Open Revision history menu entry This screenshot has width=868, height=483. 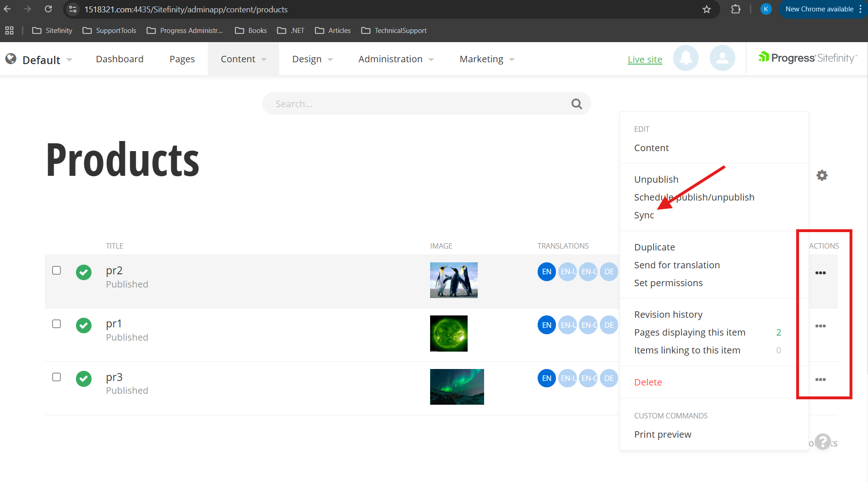(668, 315)
